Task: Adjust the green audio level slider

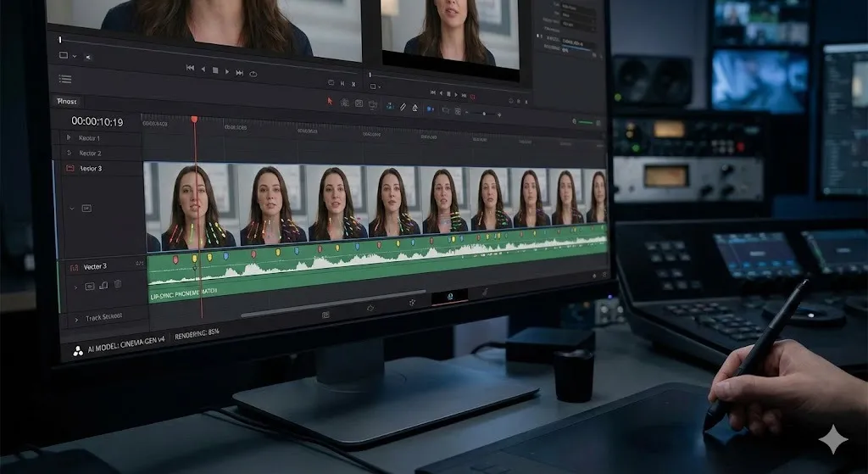Action: (585, 122)
